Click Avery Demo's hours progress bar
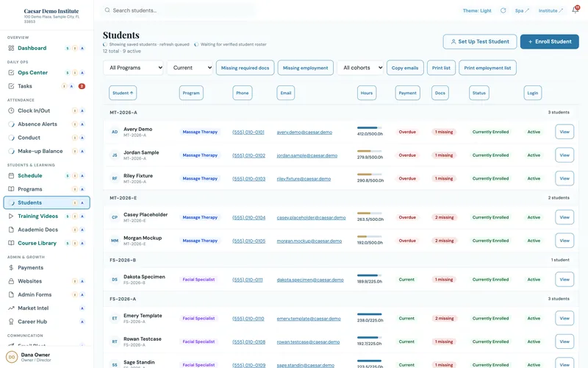 pyautogui.click(x=370, y=128)
